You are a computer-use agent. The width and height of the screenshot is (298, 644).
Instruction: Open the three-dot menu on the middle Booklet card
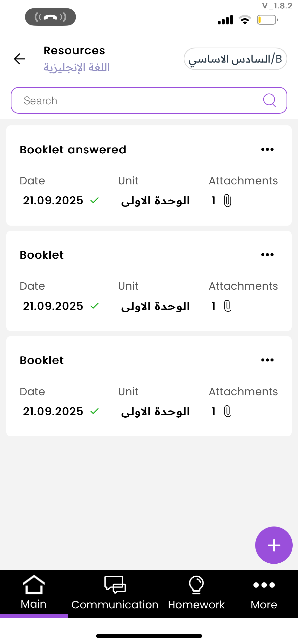click(x=267, y=255)
